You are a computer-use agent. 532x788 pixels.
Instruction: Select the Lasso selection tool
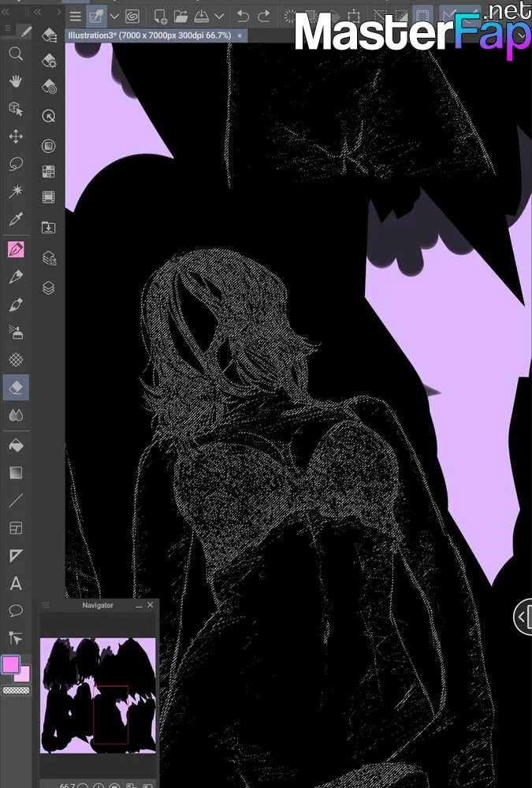[x=16, y=164]
